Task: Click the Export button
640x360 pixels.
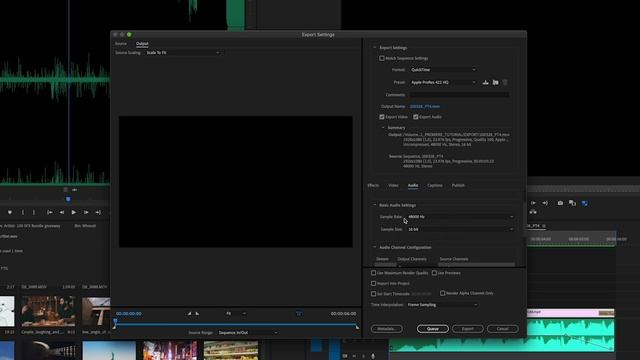Action: (468, 329)
